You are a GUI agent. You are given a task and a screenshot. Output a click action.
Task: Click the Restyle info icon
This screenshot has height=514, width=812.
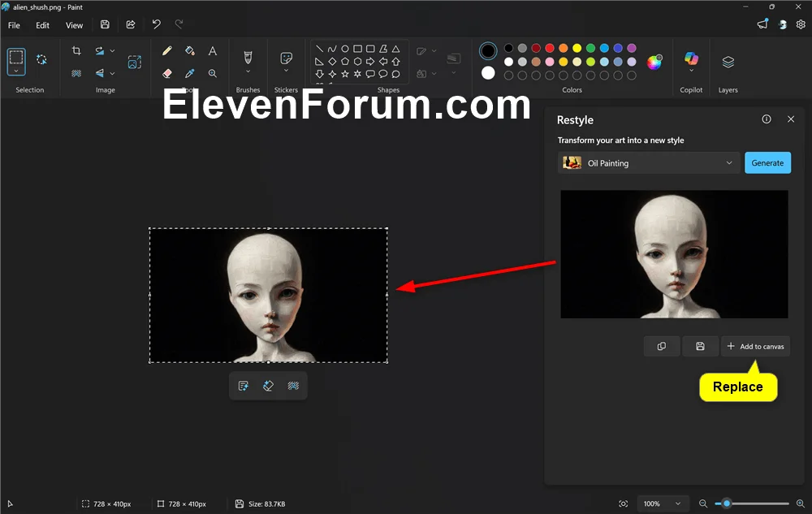click(767, 119)
